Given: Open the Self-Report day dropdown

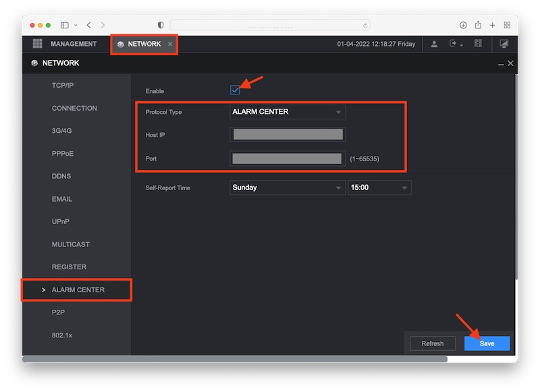Looking at the screenshot, I should point(288,188).
